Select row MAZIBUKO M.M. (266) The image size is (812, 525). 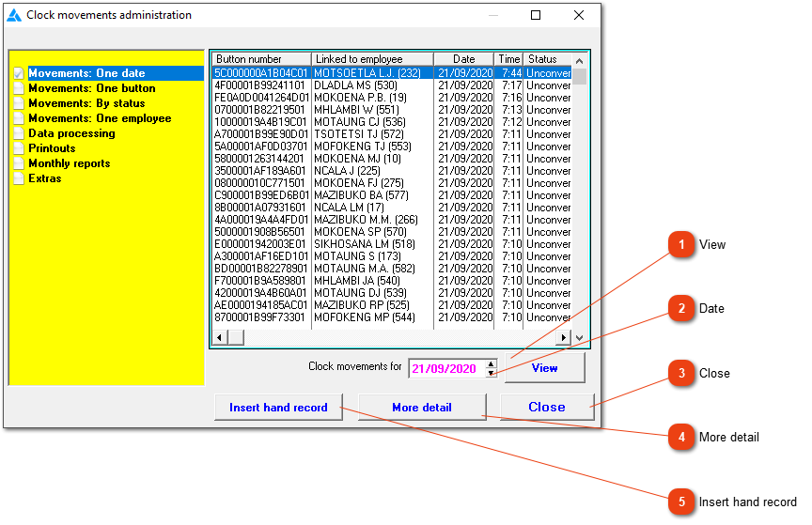392,220
